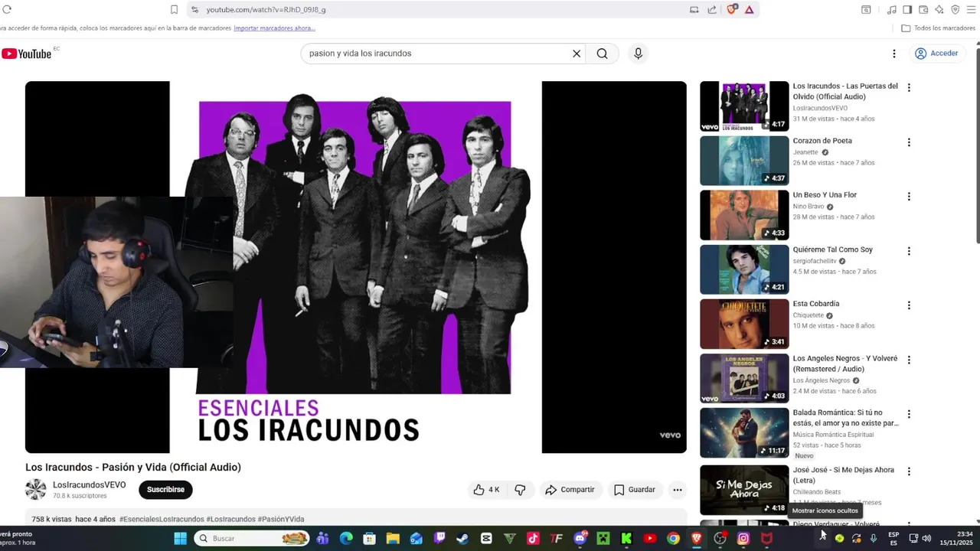Open the Brave Shields lion icon
The width and height of the screenshot is (980, 551).
point(732,9)
